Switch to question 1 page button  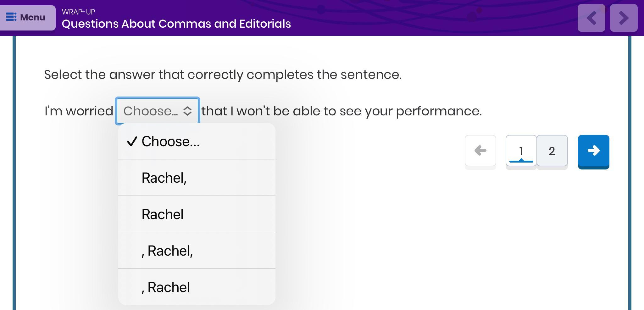point(521,151)
